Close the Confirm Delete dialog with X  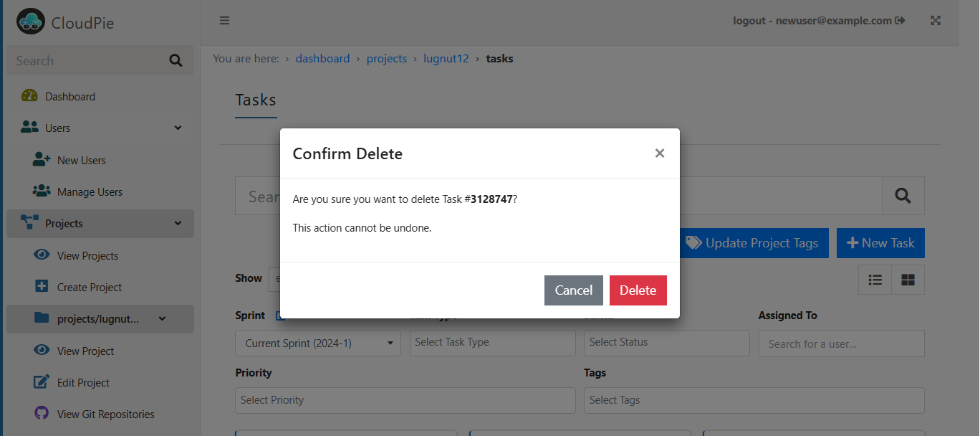(x=660, y=153)
